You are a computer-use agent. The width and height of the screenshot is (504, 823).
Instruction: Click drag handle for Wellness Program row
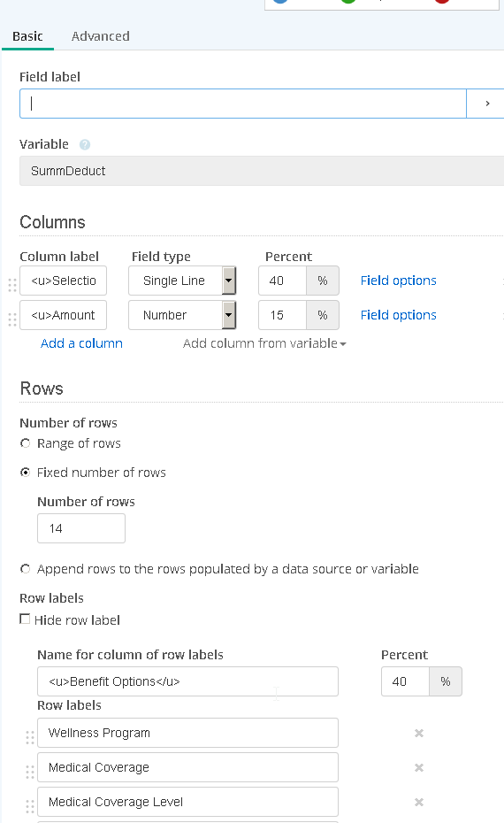tap(30, 737)
